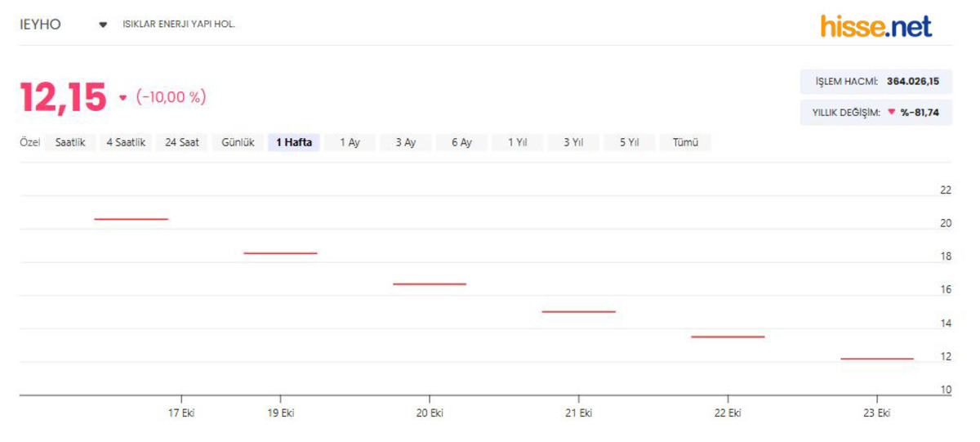Screen dimensions: 980x442
Task: Click the 19 Eki axis label
Action: pyautogui.click(x=280, y=413)
